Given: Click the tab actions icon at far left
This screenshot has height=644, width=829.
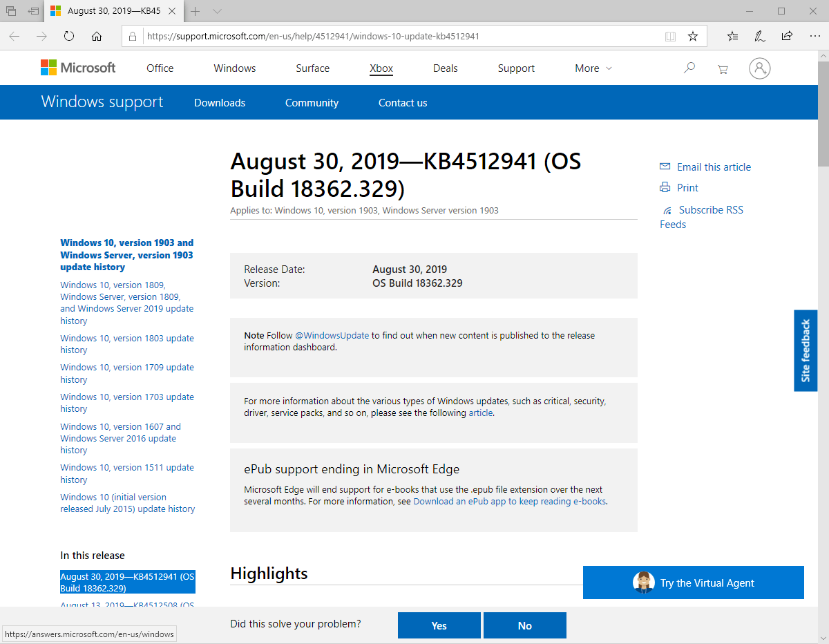Looking at the screenshot, I should pos(11,11).
